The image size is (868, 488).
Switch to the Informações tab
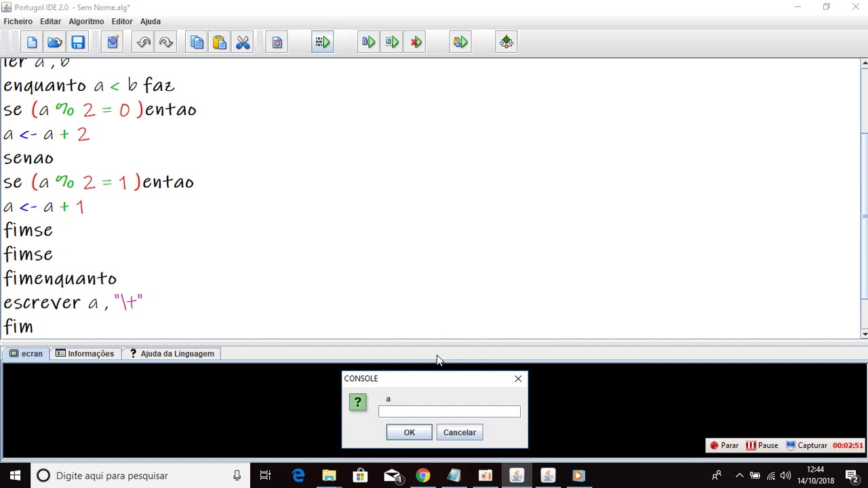pos(85,354)
